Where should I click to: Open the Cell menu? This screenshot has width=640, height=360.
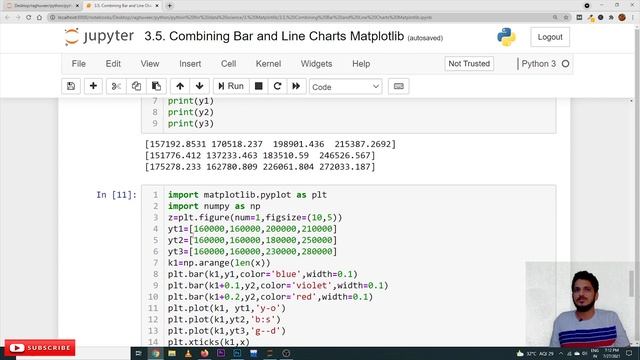coord(229,64)
